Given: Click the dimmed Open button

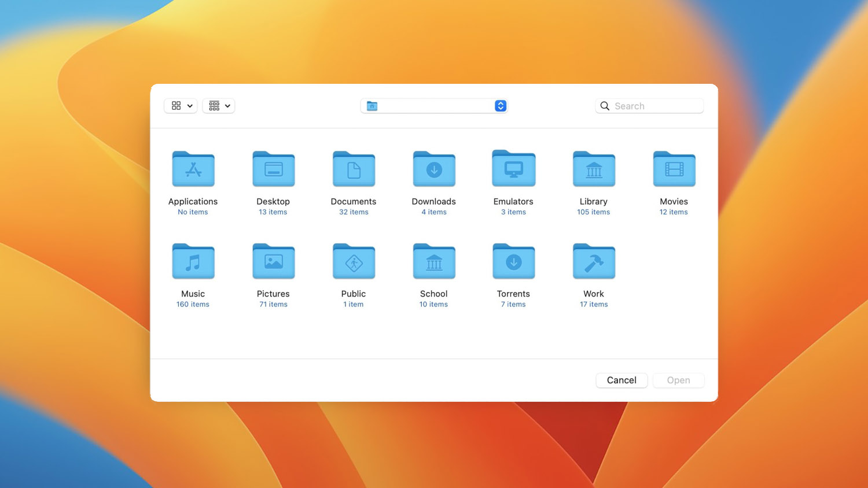Looking at the screenshot, I should click(678, 380).
